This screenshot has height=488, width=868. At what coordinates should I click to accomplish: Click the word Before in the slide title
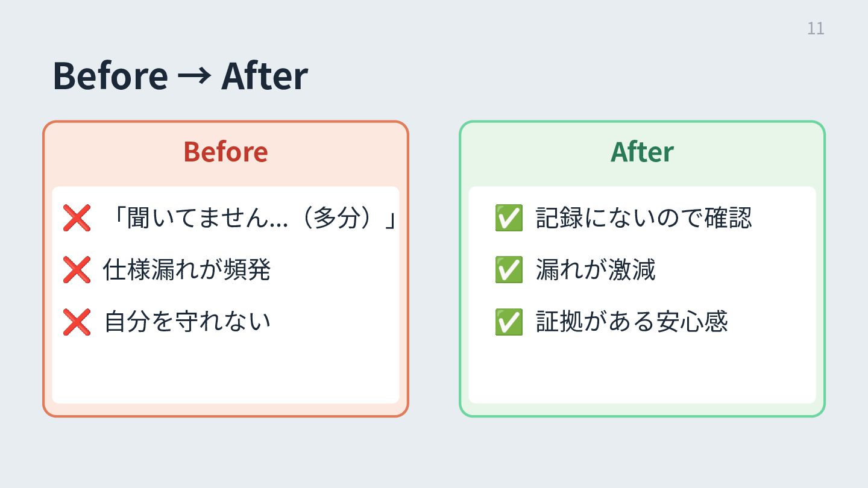point(110,76)
